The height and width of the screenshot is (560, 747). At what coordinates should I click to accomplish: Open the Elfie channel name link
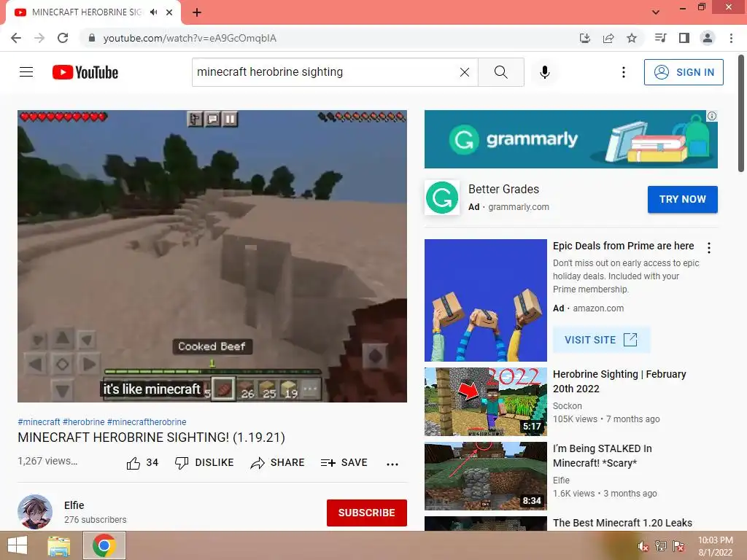[x=74, y=505]
